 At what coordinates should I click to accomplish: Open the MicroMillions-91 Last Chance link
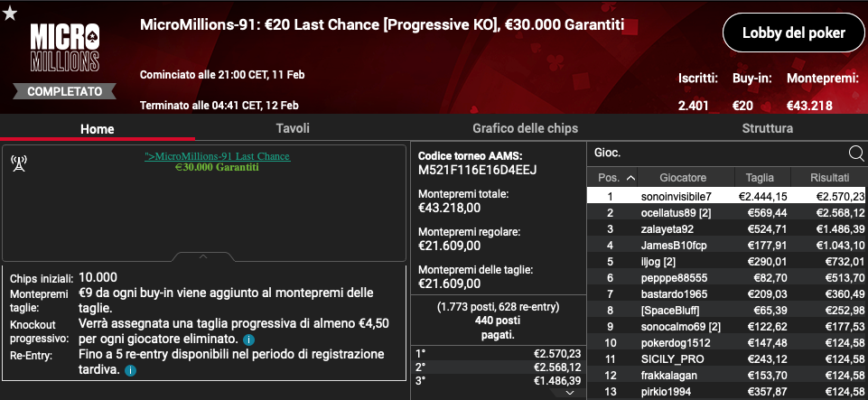[x=217, y=156]
